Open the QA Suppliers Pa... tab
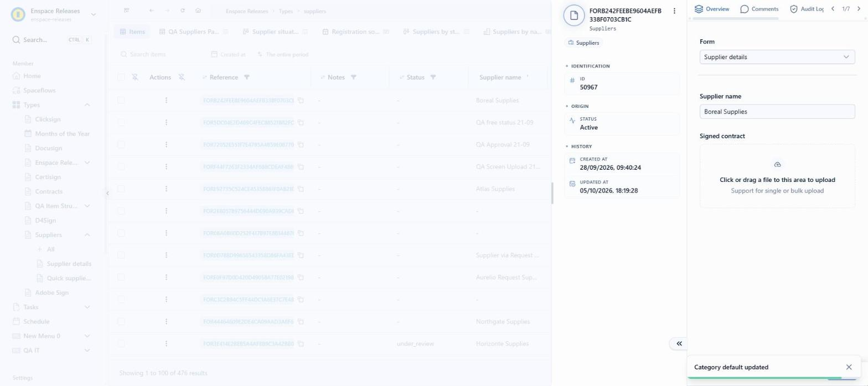This screenshot has width=868, height=386. pyautogui.click(x=194, y=32)
